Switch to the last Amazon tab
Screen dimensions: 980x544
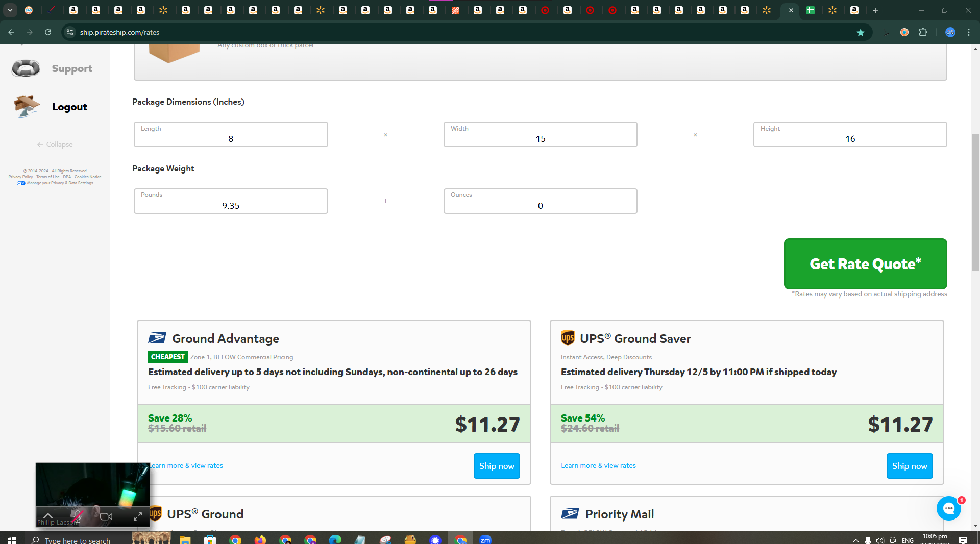pyautogui.click(x=854, y=10)
